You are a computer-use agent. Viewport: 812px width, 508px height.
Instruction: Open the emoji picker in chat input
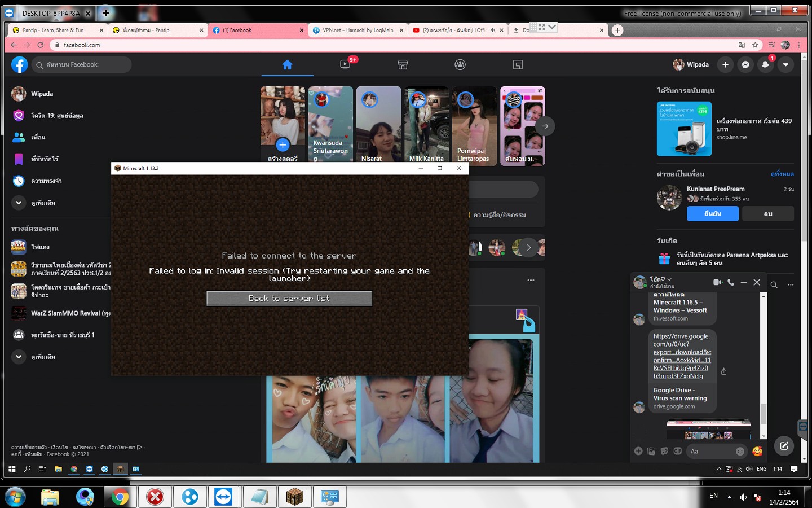tap(740, 451)
